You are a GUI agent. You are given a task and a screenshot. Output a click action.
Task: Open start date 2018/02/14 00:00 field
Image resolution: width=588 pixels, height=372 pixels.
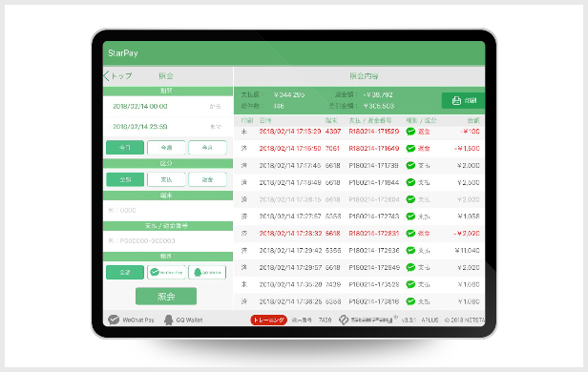[168, 107]
